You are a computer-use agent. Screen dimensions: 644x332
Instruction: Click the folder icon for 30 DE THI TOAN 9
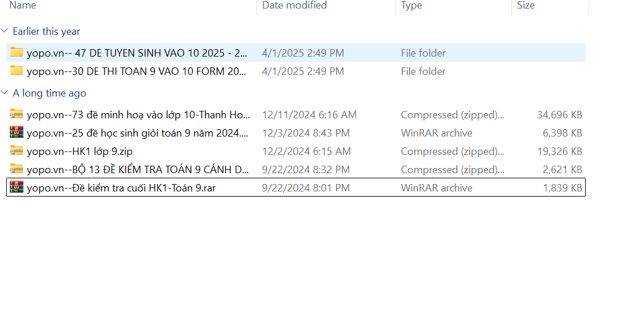click(17, 71)
